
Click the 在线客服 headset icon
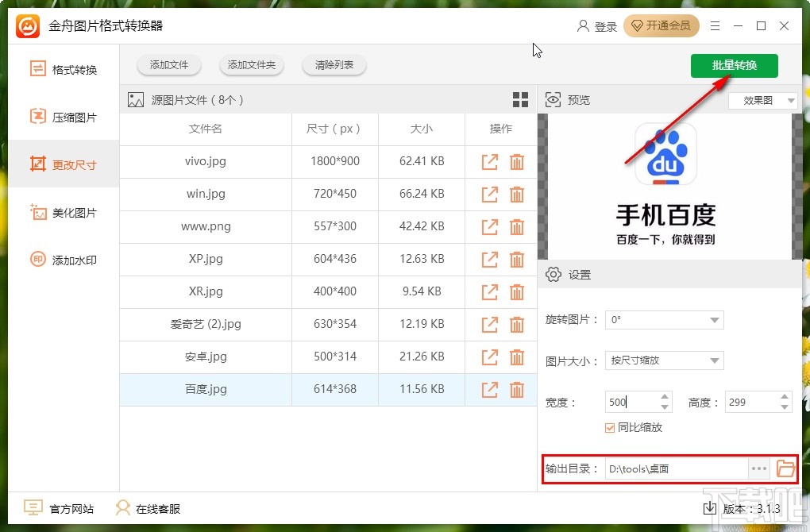coord(122,507)
